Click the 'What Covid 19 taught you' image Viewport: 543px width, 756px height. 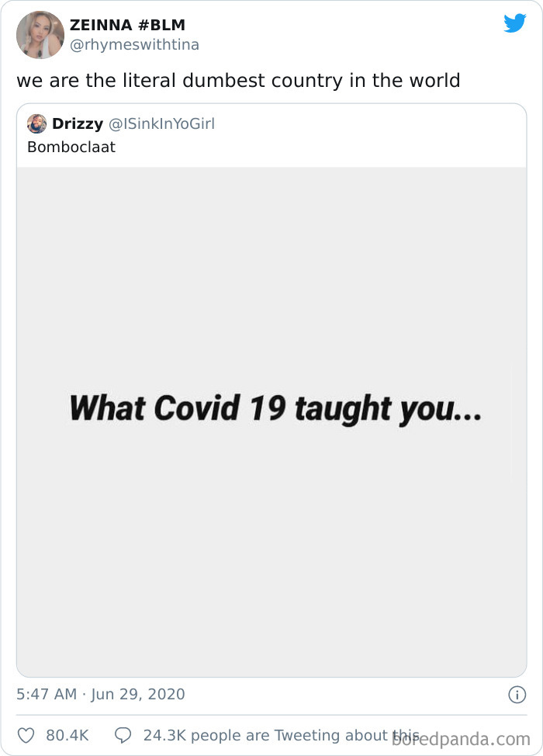click(271, 407)
